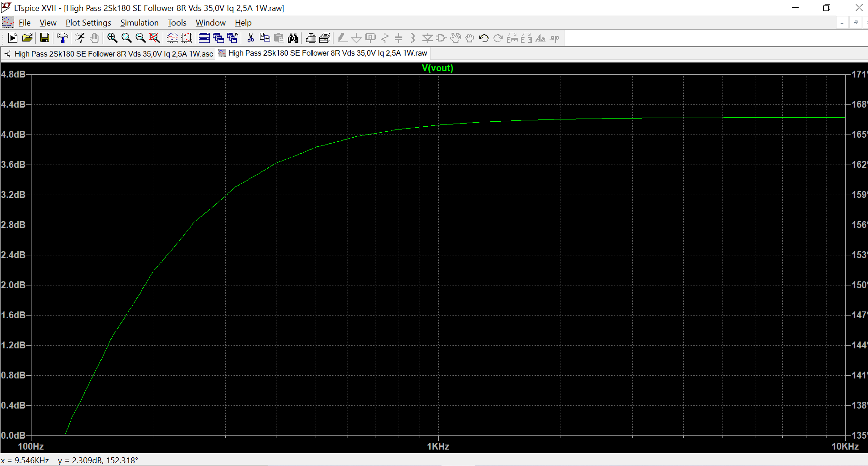The image size is (868, 466).
Task: Click the Rotate component icon
Action: [512, 38]
